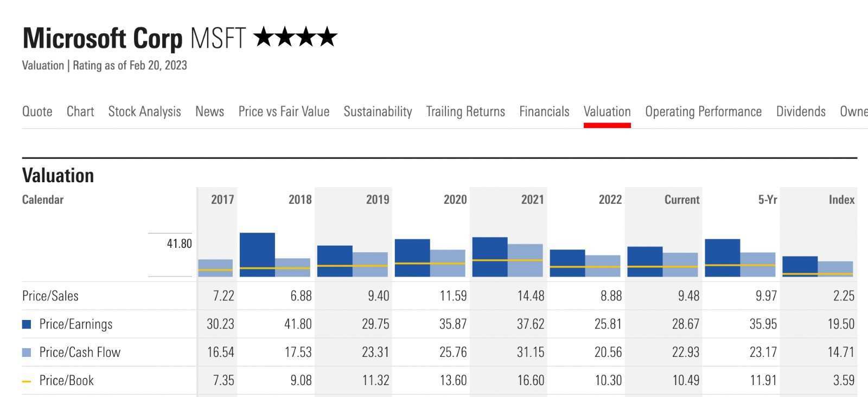Click the 2021 light blue Price/Cash Flow bar

click(525, 260)
